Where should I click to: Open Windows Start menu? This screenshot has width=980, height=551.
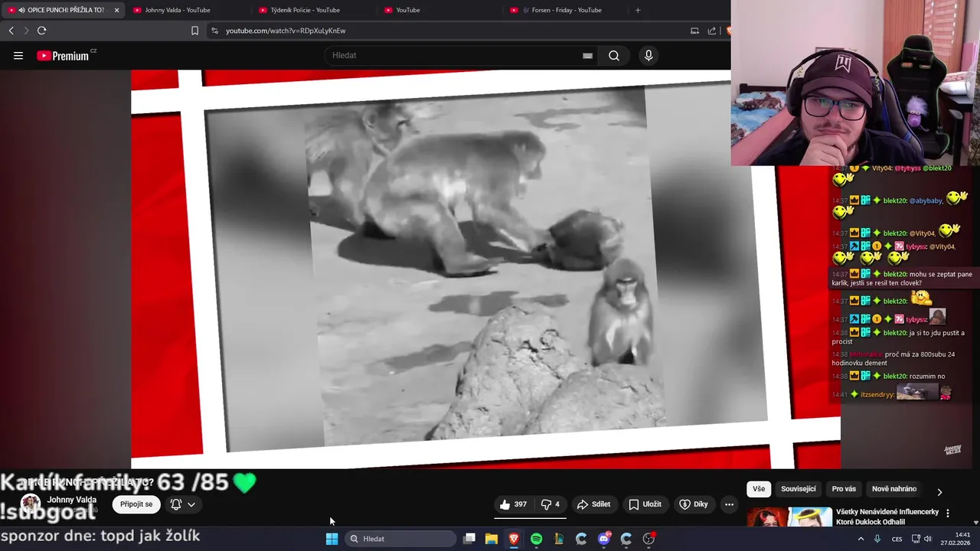(x=332, y=539)
